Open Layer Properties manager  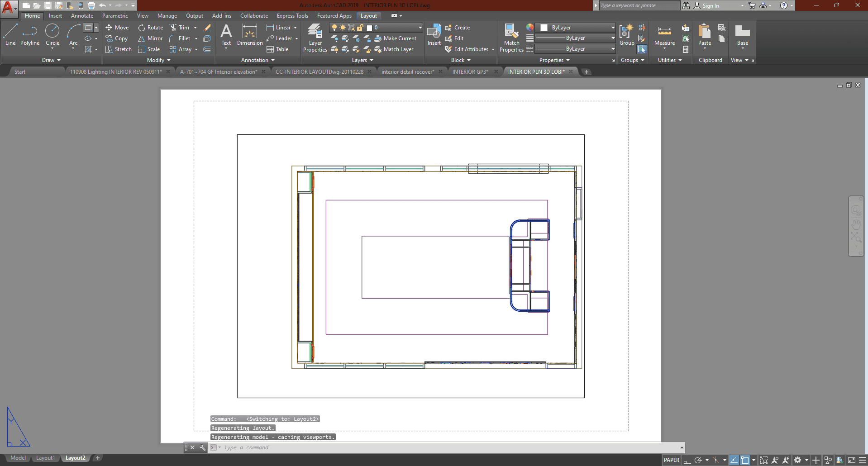pos(315,38)
